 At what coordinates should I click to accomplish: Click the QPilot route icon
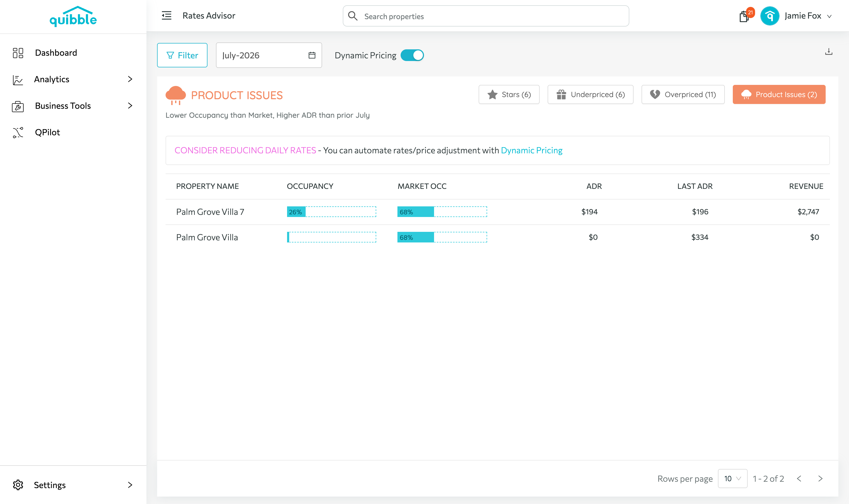point(18,132)
